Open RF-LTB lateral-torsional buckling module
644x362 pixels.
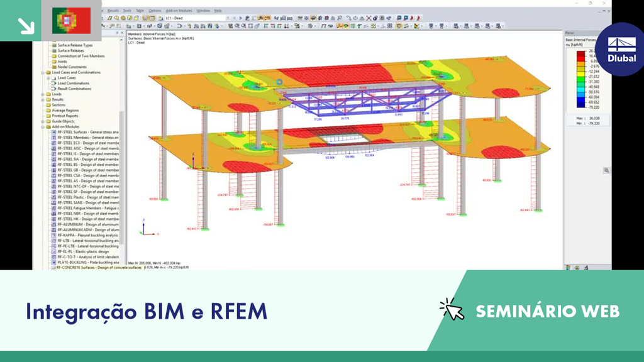88,241
